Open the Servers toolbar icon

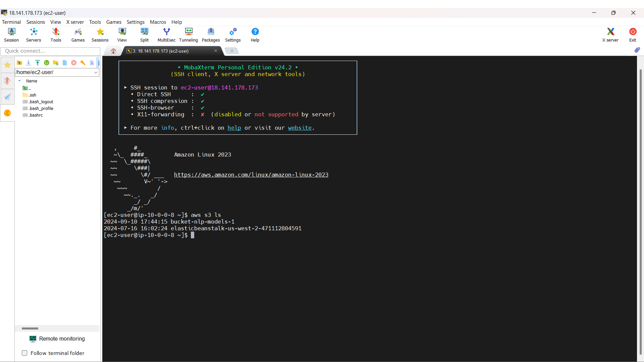(34, 35)
